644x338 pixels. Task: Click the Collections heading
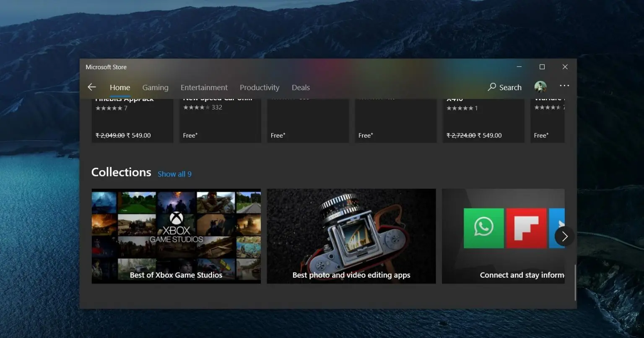click(x=121, y=172)
